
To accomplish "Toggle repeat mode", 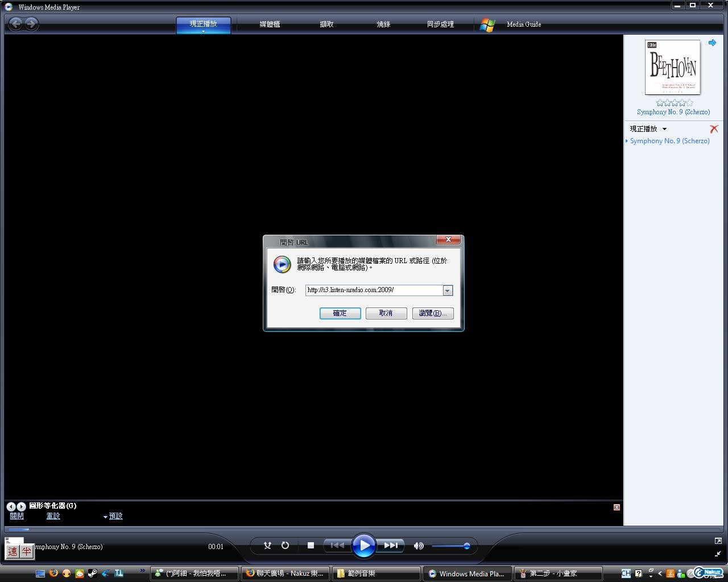I will [285, 546].
